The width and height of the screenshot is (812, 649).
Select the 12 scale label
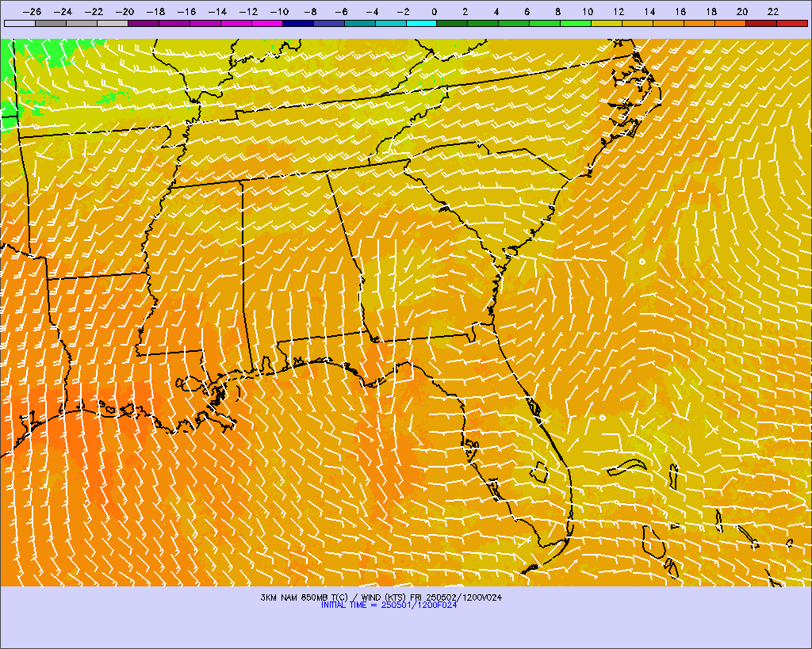(619, 12)
